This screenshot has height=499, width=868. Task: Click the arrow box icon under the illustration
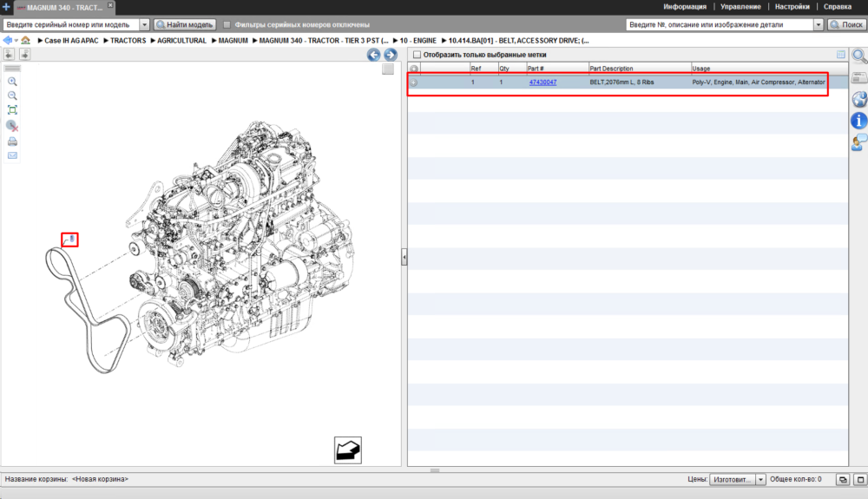(348, 450)
